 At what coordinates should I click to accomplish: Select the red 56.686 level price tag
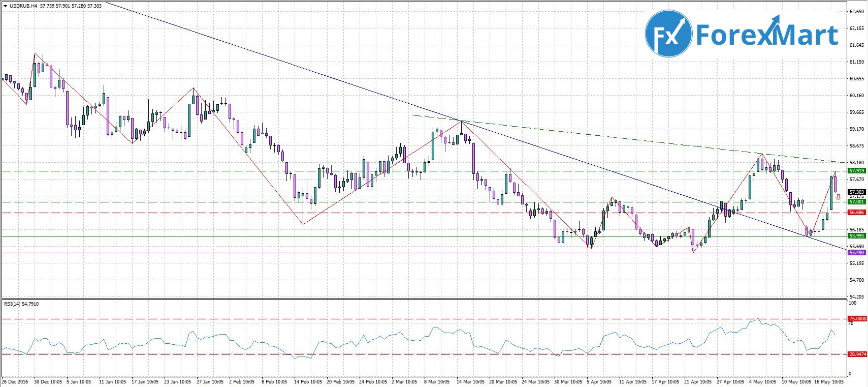[x=857, y=213]
